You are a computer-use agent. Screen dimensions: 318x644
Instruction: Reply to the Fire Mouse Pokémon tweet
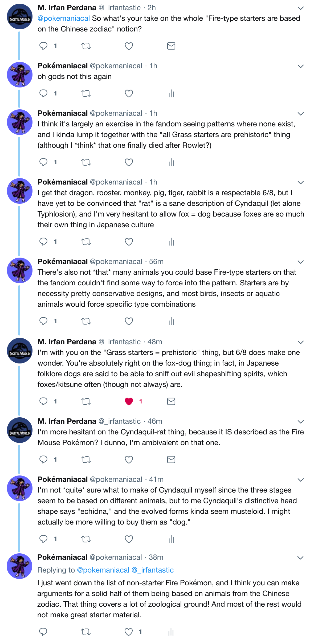point(43,459)
